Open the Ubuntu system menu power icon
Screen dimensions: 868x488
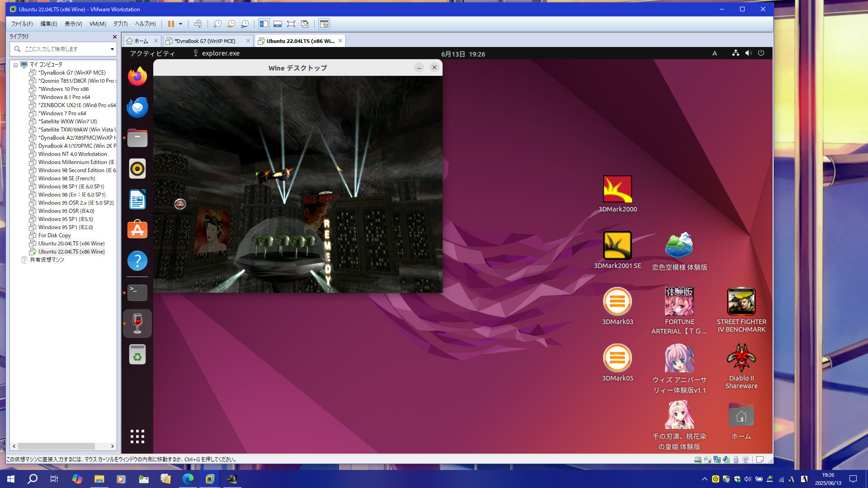(x=761, y=53)
